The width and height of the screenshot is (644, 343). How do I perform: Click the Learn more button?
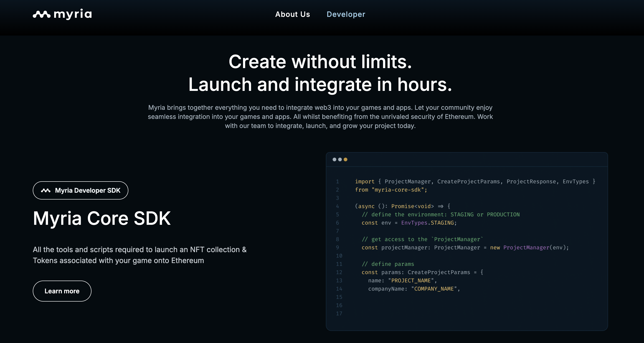pos(62,291)
